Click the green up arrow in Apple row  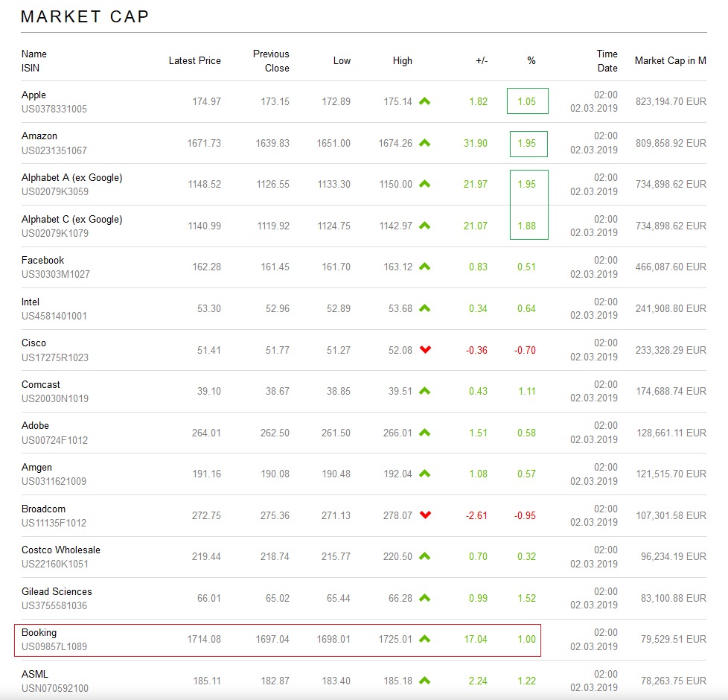point(424,101)
